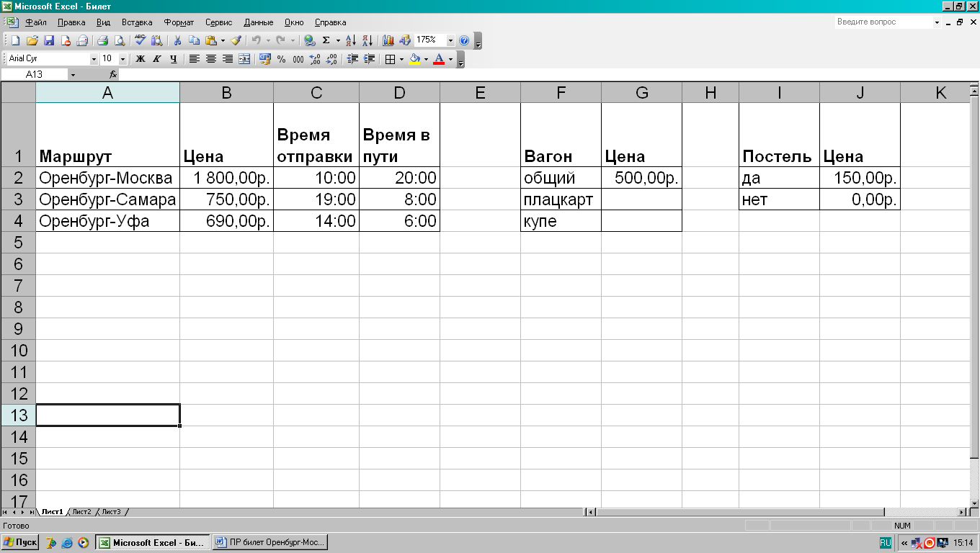Apply red font color button

pyautogui.click(x=439, y=59)
